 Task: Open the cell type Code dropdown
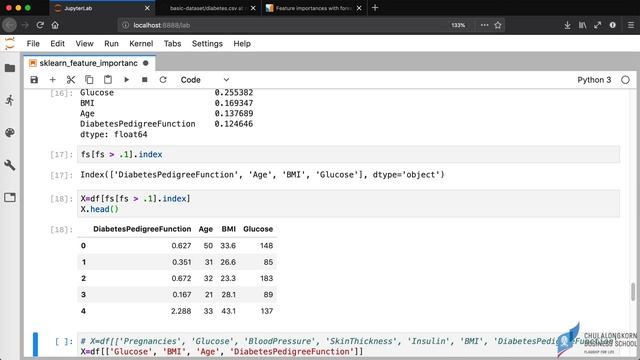(x=205, y=80)
